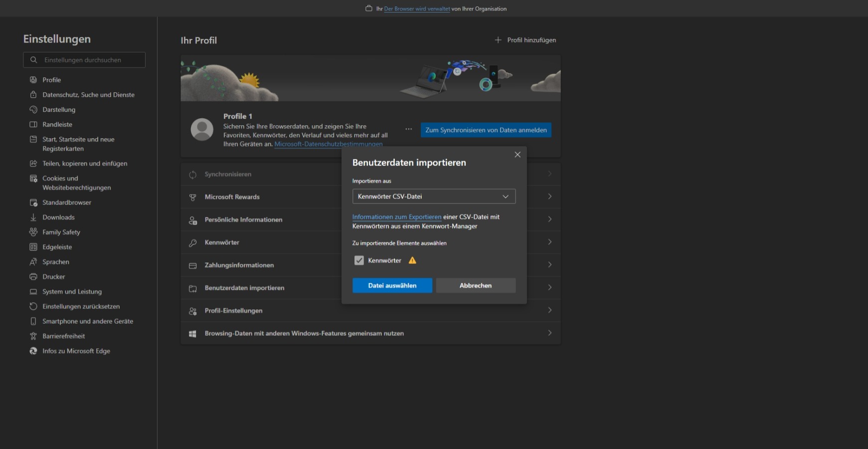Click the magnifier icon in settings search
This screenshot has height=449, width=868.
[33, 60]
